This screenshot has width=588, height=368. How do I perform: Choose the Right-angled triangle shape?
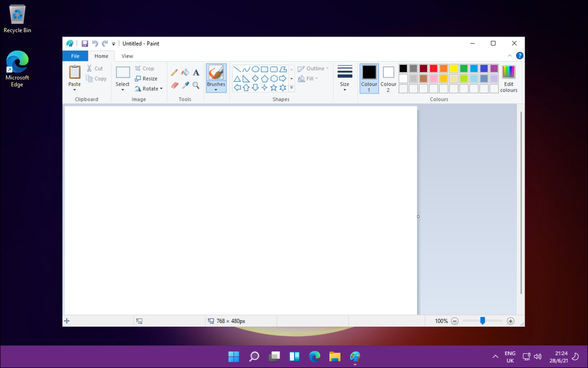[246, 79]
